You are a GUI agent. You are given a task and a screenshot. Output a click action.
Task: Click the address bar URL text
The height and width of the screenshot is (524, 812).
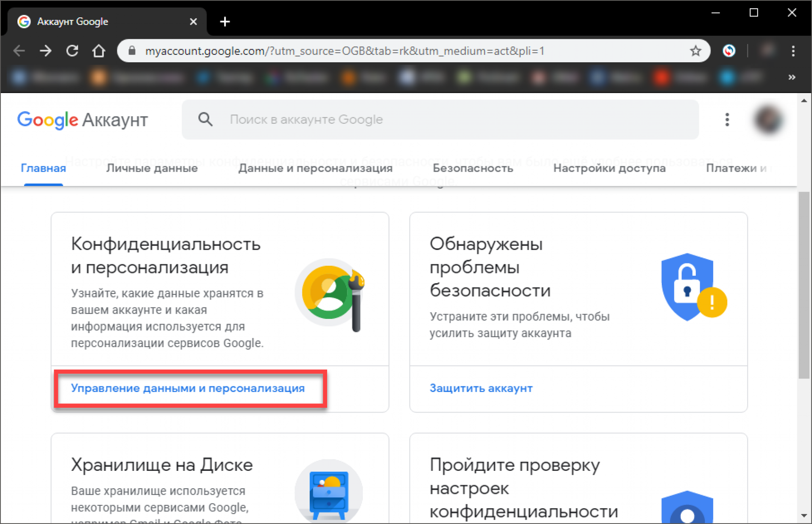tap(345, 51)
